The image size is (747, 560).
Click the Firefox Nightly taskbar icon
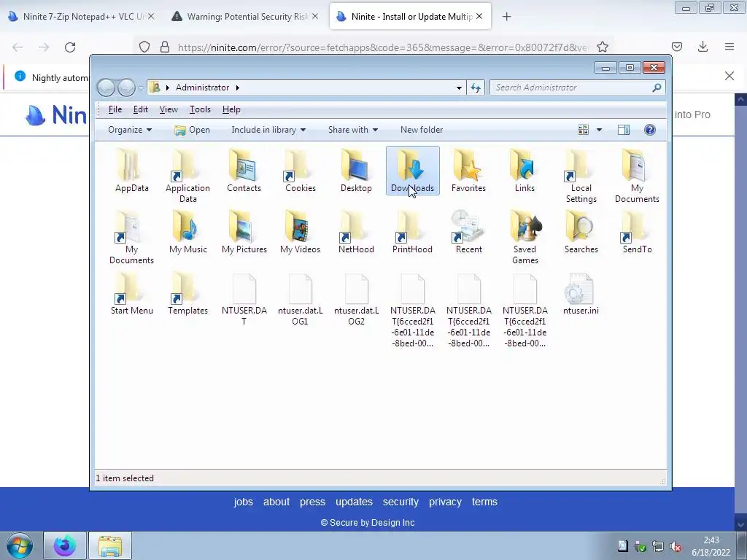(x=65, y=545)
